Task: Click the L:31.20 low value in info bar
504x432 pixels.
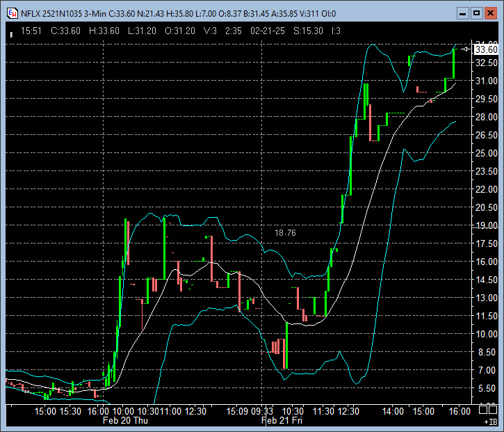Action: point(142,31)
